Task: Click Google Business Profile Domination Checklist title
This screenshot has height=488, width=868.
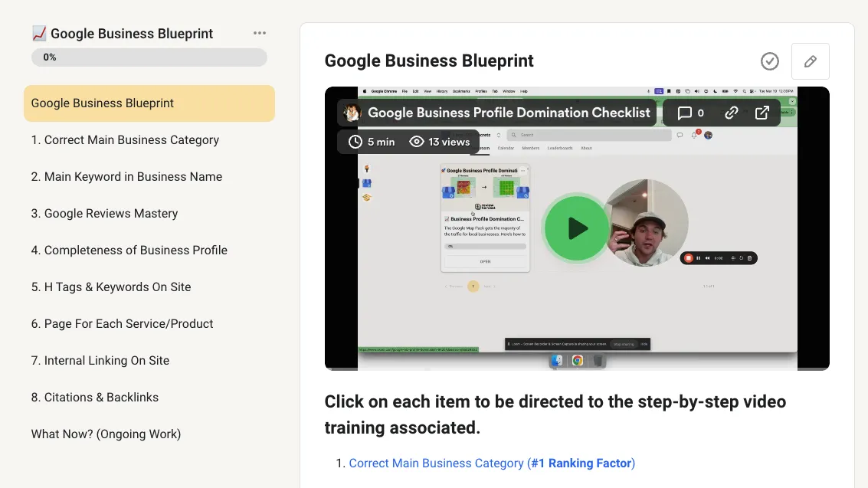Action: tap(509, 113)
